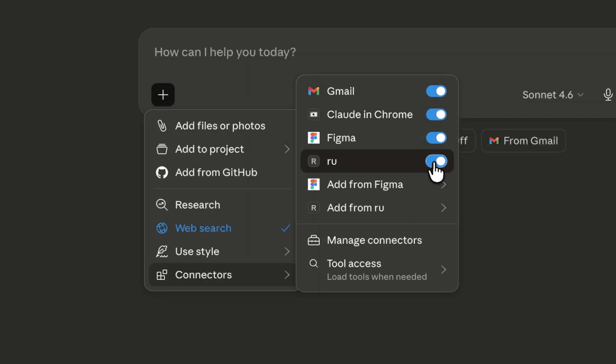Viewport: 616px width, 364px height.
Task: Click the R icon next to Add from ru
Action: 313,208
